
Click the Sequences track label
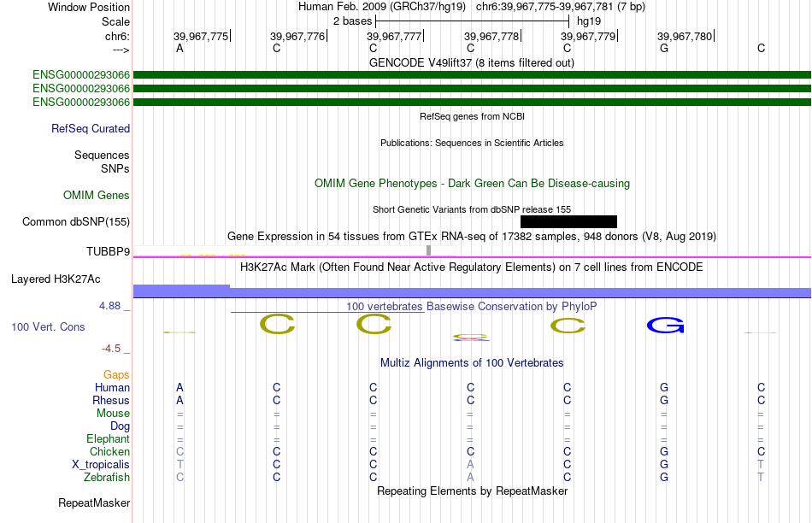(102, 156)
